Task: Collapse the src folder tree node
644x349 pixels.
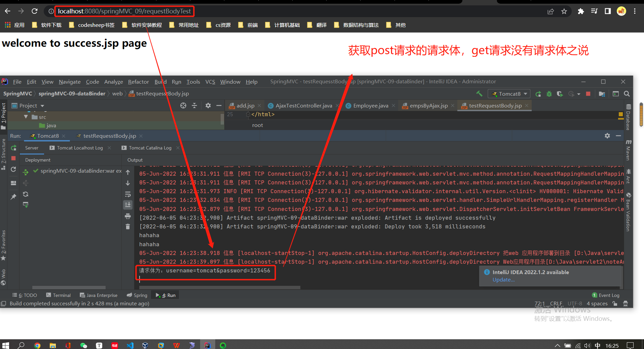Action: click(26, 117)
